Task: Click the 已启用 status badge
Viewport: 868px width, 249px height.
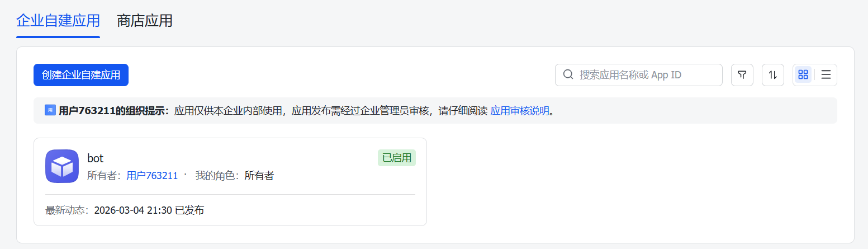Action: (x=397, y=158)
